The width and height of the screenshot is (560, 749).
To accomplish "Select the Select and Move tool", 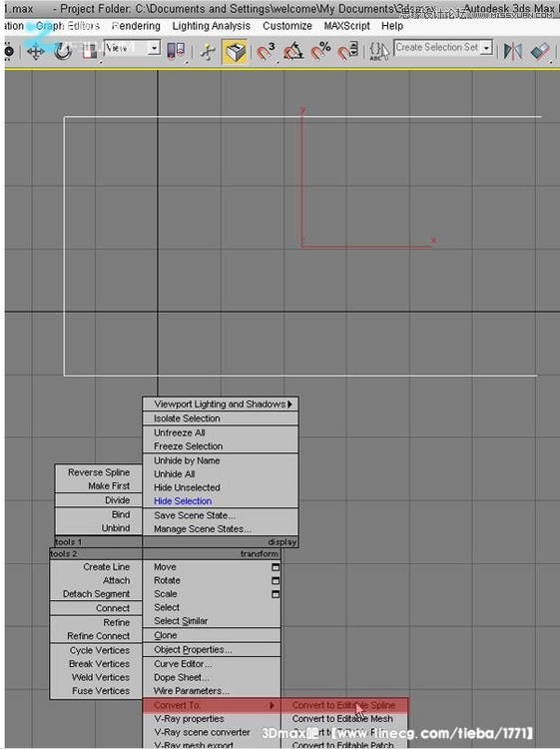I will [x=36, y=51].
